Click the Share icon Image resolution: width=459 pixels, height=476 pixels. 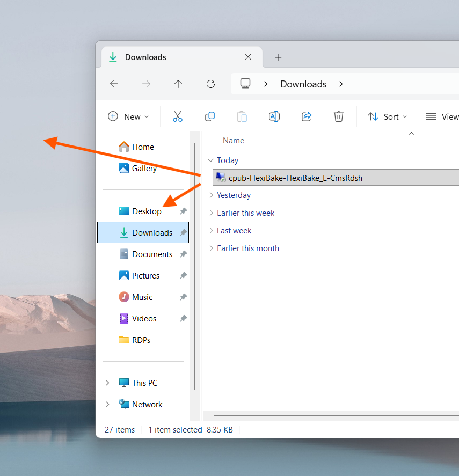point(307,116)
